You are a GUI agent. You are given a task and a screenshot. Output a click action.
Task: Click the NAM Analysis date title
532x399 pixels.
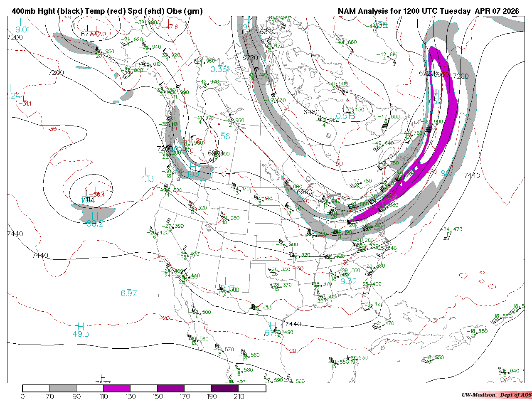[428, 11]
